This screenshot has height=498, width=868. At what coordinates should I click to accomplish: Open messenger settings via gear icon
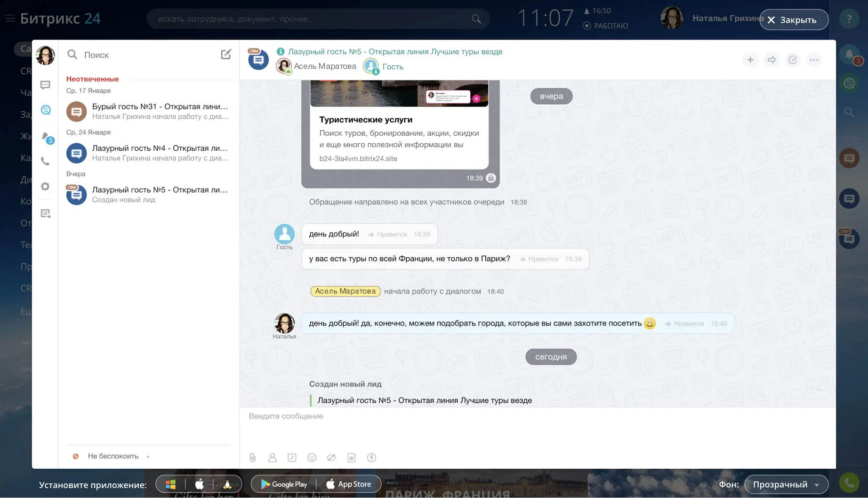pyautogui.click(x=45, y=186)
